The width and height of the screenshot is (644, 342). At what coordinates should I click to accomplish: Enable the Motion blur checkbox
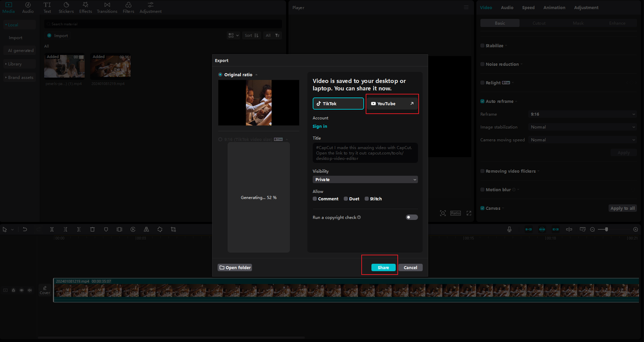coord(482,189)
